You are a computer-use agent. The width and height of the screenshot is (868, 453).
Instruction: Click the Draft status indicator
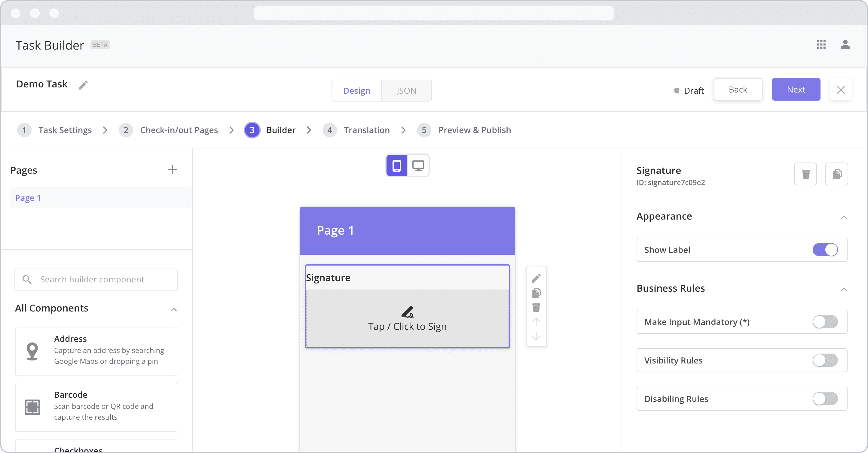[689, 91]
